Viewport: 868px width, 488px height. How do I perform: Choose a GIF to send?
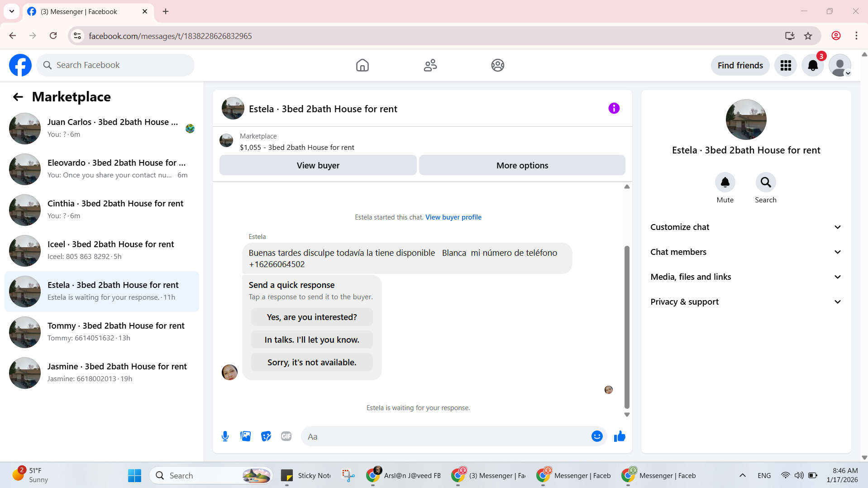(x=286, y=436)
